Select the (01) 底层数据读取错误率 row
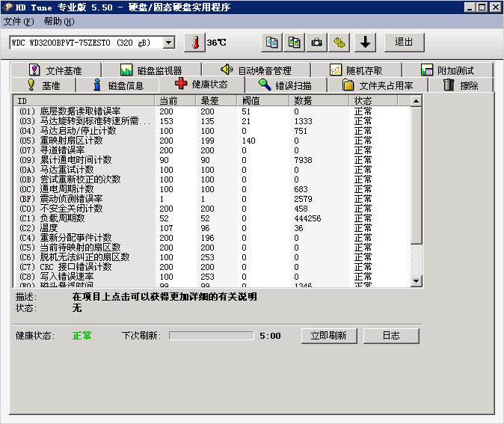This screenshot has height=424, width=504. [x=213, y=111]
